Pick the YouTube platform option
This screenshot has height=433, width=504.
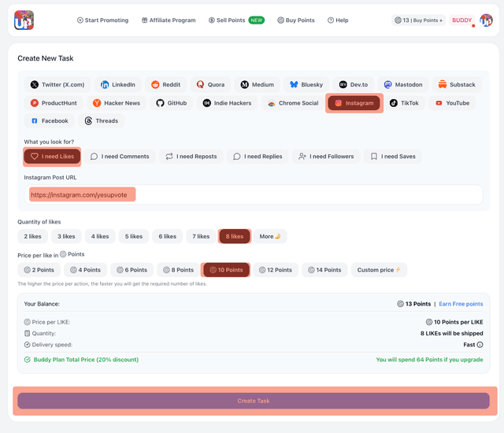click(x=452, y=103)
